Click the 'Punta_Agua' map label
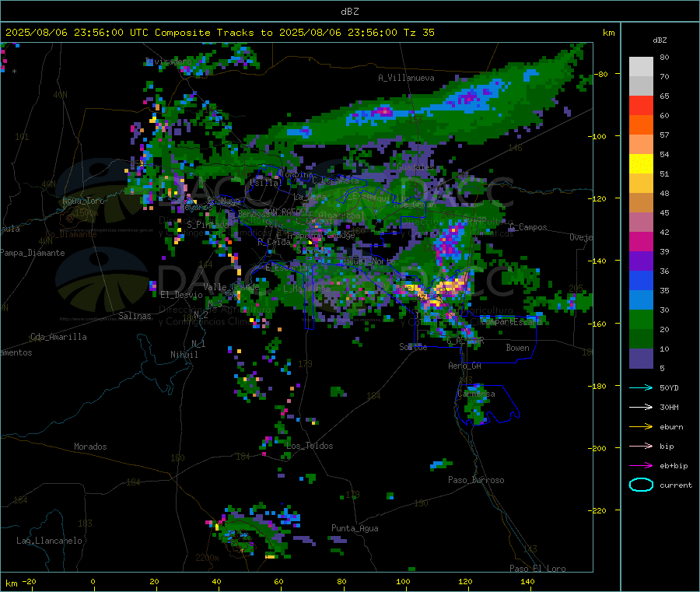The width and height of the screenshot is (700, 592). pyautogui.click(x=355, y=528)
